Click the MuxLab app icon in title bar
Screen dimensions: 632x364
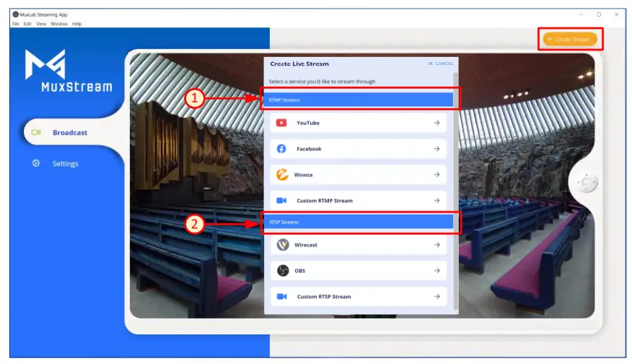pyautogui.click(x=15, y=14)
